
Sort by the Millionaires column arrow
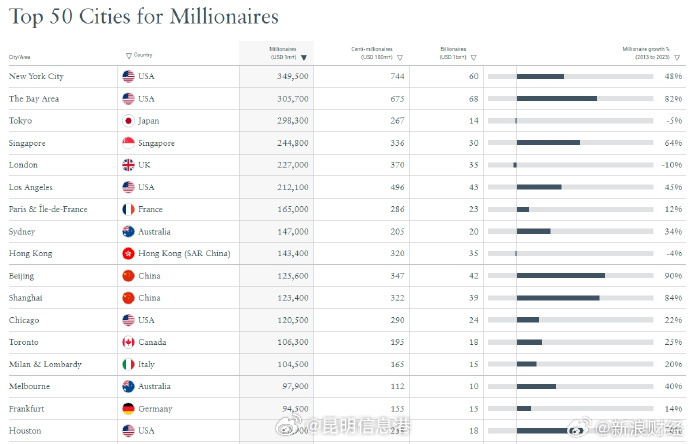303,58
